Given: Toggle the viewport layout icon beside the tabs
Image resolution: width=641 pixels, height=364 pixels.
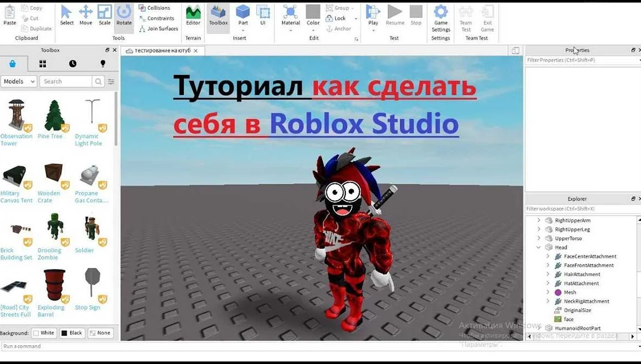Looking at the screenshot, I should [x=515, y=50].
